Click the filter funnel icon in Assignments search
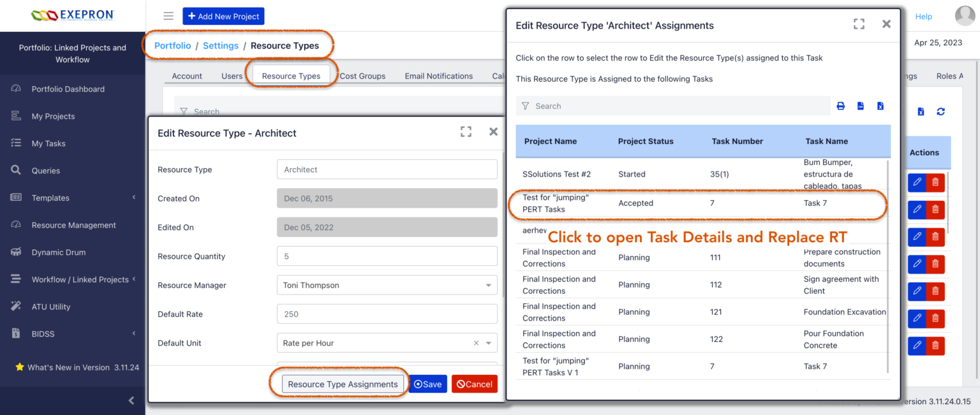Viewport: 980px width, 415px height. 526,106
